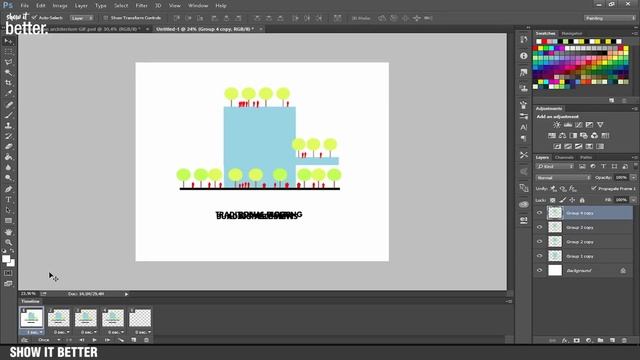Select the Blur tool
The width and height of the screenshot is (640, 360).
(x=8, y=167)
